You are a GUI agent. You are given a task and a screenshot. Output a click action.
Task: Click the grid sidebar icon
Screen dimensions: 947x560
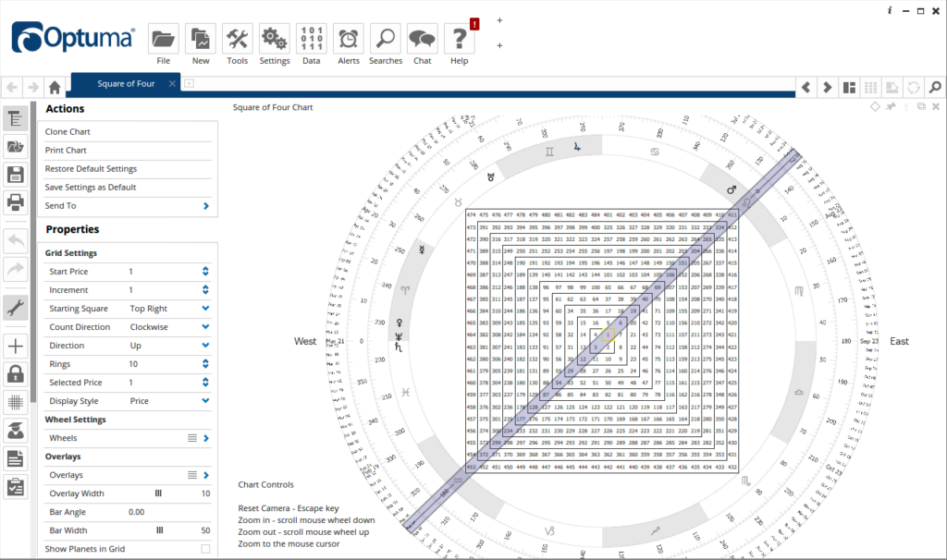(15, 402)
